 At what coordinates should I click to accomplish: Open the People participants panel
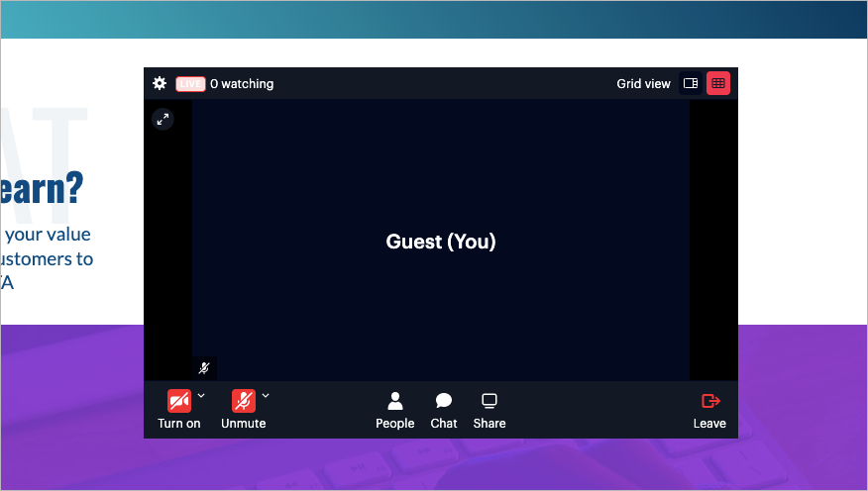394,401
